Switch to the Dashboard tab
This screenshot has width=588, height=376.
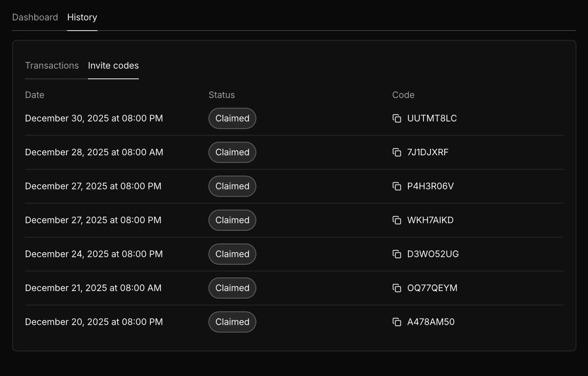[35, 17]
